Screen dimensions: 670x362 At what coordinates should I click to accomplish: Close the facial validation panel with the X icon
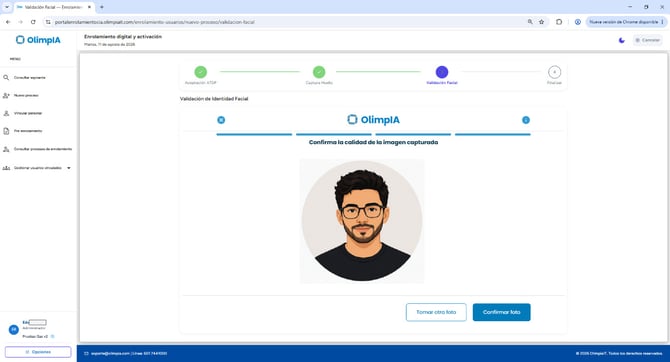pos(221,120)
